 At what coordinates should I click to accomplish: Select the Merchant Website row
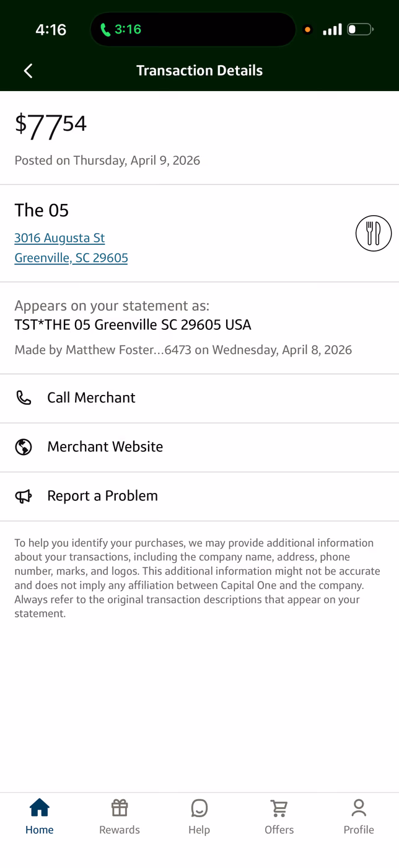199,447
